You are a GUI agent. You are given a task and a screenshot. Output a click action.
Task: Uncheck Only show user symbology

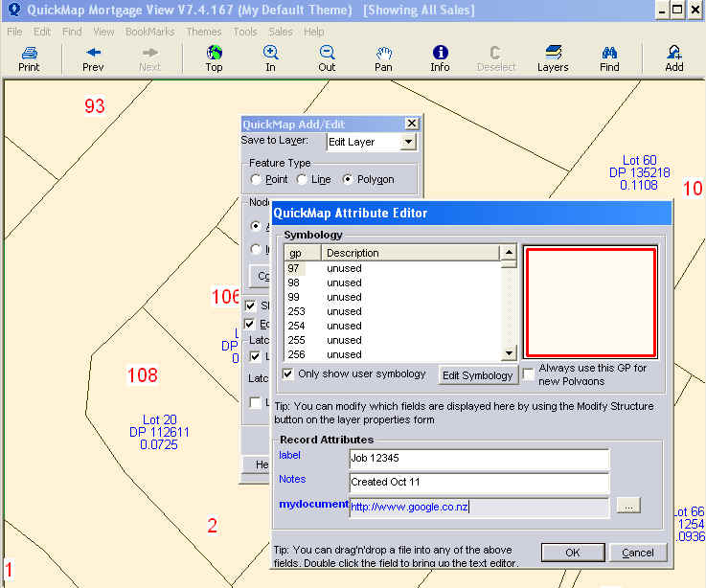[288, 373]
